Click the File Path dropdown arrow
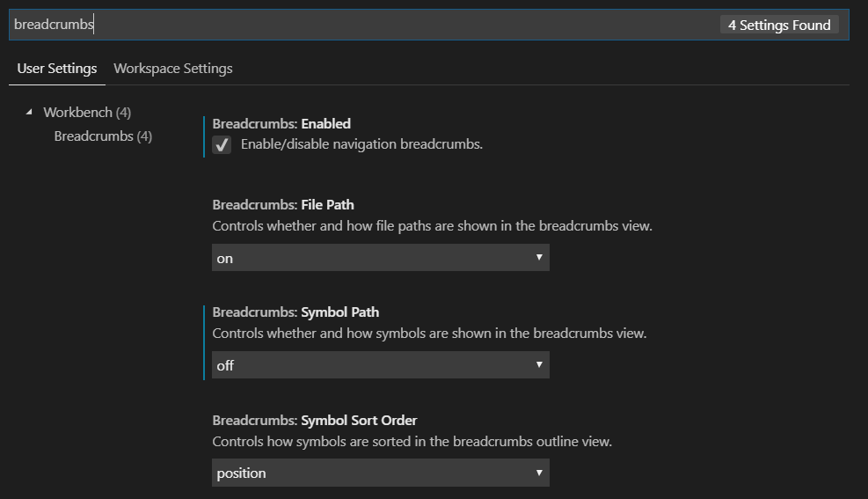868x499 pixels. point(538,258)
